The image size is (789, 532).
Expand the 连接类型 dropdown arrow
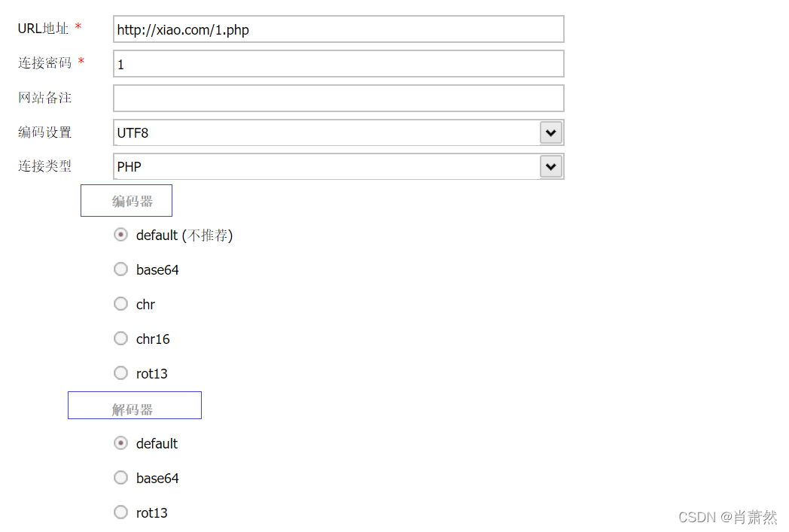[x=551, y=166]
